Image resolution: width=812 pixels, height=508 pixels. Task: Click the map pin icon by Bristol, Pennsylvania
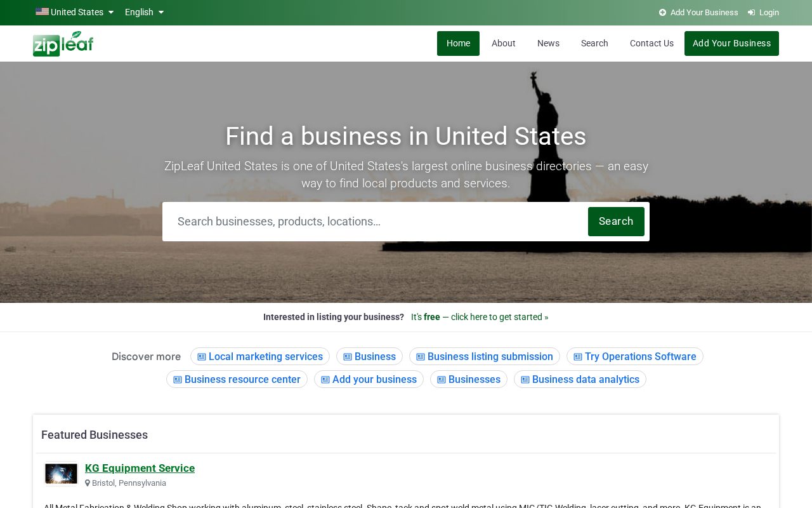pos(88,483)
